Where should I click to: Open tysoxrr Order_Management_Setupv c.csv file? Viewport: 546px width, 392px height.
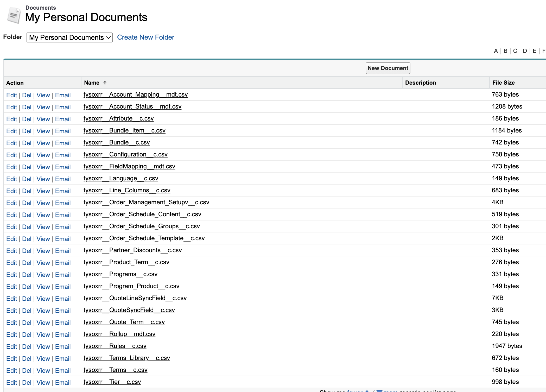[146, 202]
